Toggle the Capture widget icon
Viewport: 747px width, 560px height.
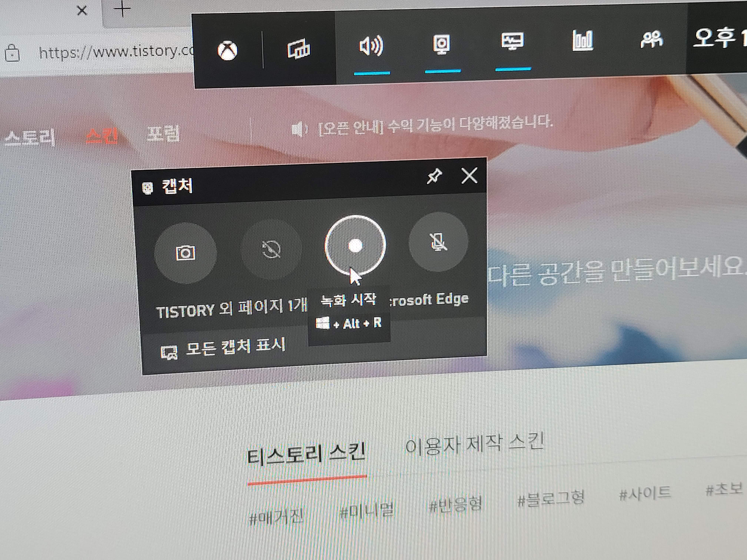pyautogui.click(x=442, y=44)
